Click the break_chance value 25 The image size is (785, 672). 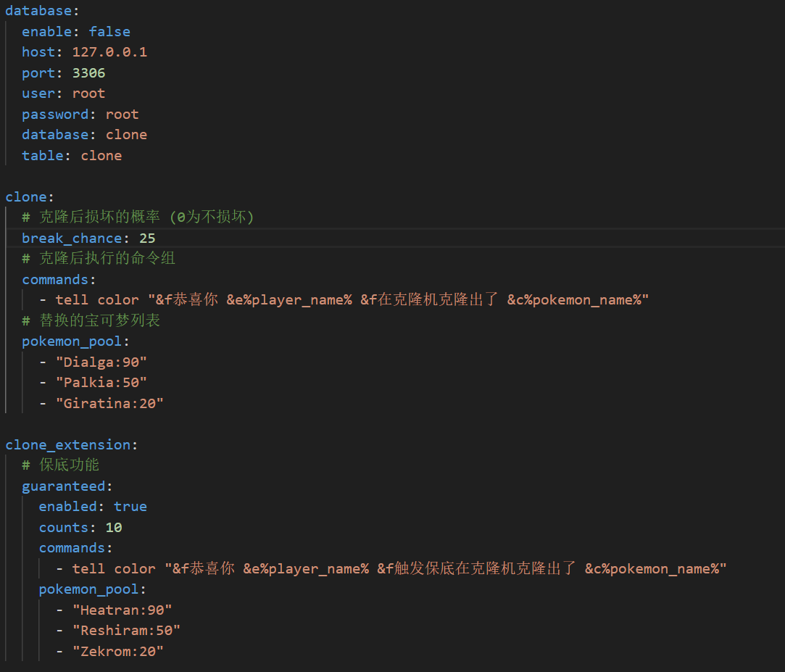(x=147, y=238)
